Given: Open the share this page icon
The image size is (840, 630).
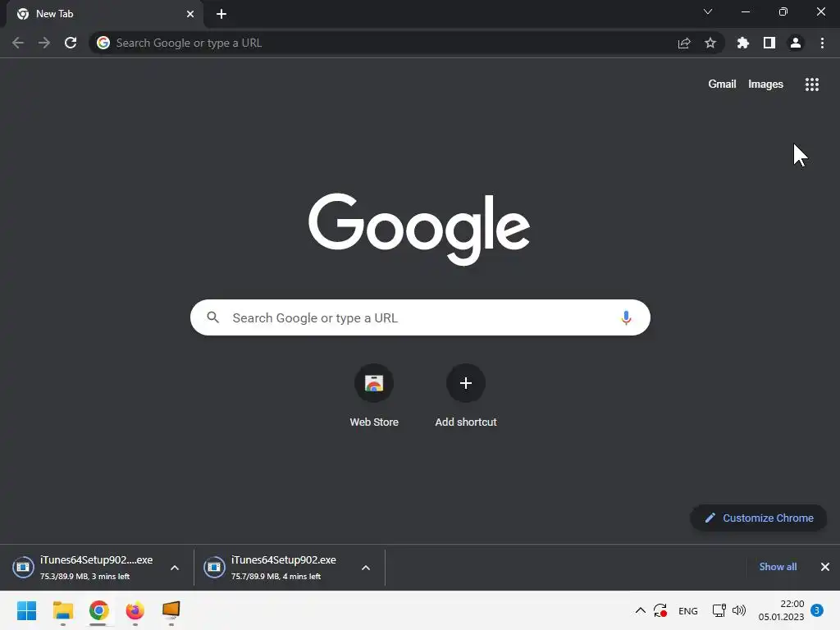Looking at the screenshot, I should pyautogui.click(x=684, y=43).
